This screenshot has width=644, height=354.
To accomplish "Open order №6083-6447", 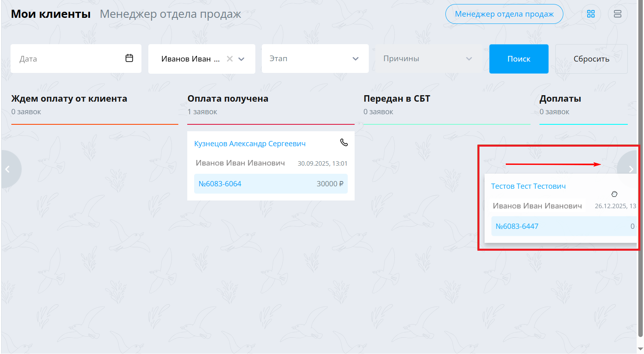I will pos(517,226).
